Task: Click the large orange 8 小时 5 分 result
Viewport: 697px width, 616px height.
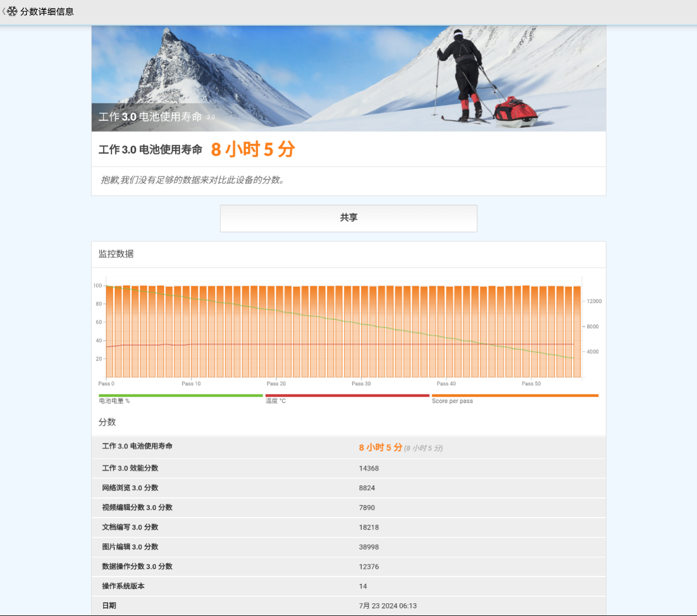Action: click(253, 149)
